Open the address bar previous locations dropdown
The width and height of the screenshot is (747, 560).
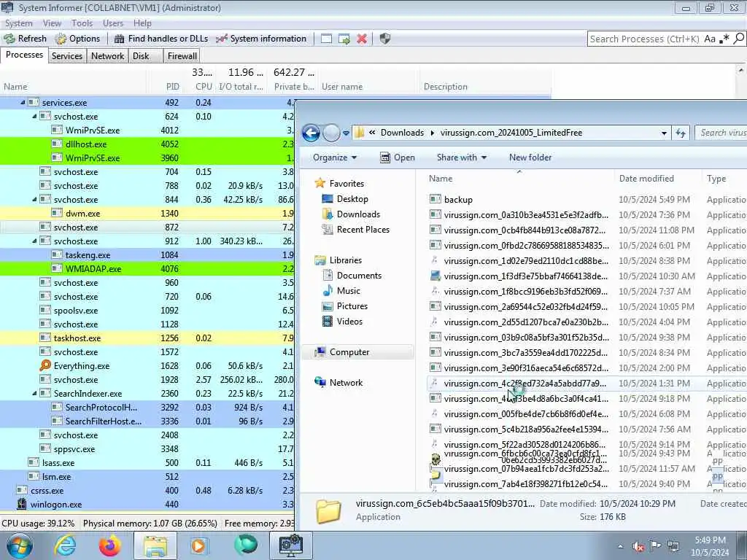click(x=664, y=133)
